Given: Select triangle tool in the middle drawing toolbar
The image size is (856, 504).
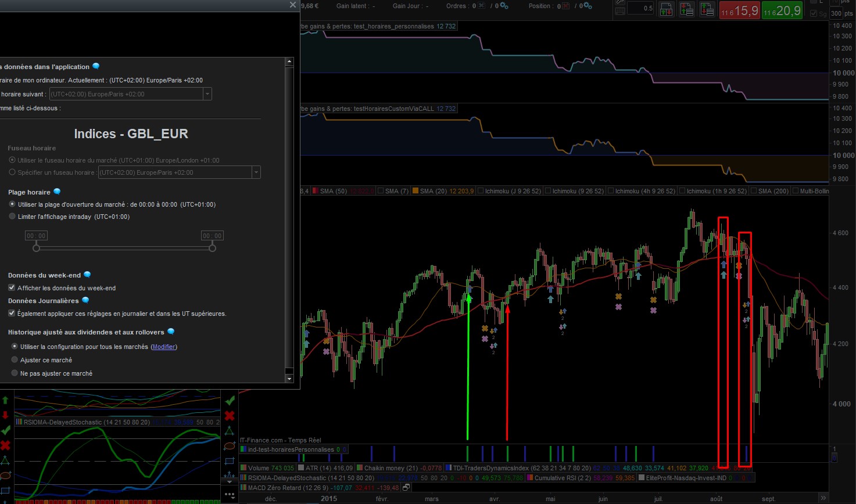Looking at the screenshot, I should pyautogui.click(x=230, y=431).
